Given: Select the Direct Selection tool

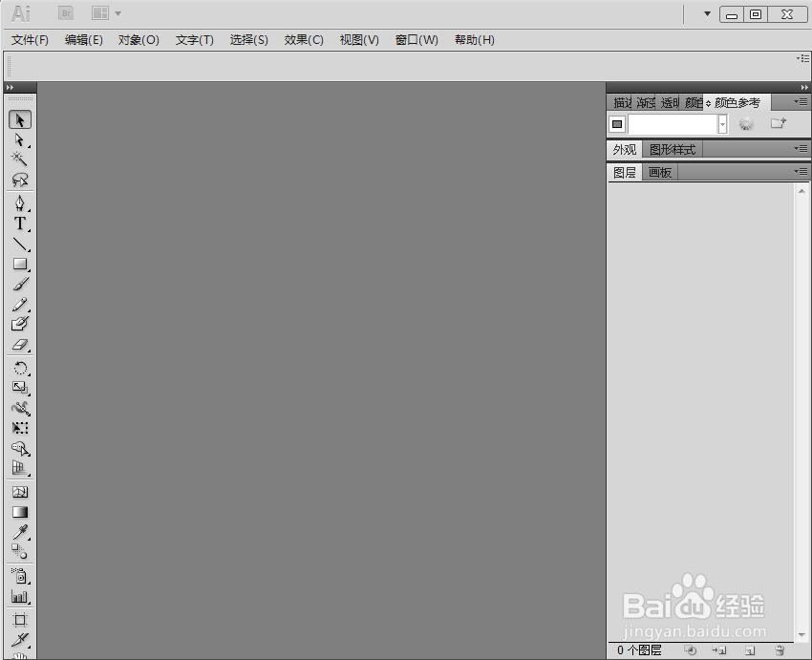Looking at the screenshot, I should pyautogui.click(x=20, y=140).
